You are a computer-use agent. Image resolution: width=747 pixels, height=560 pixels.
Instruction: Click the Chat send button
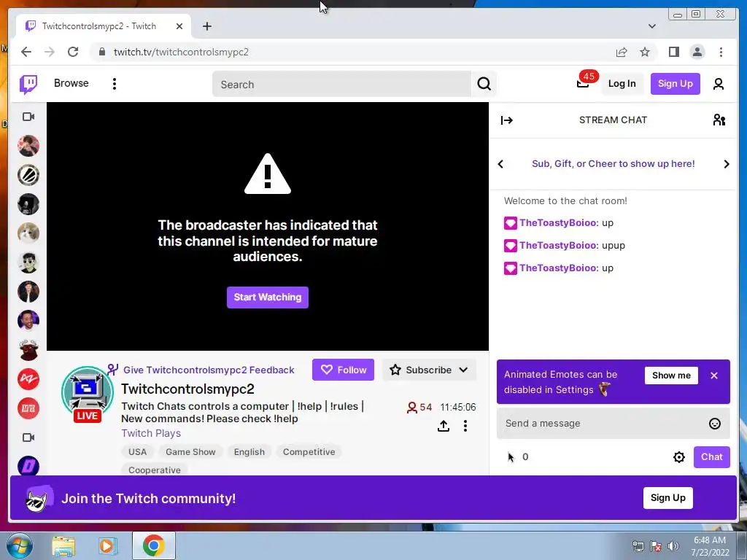pos(712,457)
